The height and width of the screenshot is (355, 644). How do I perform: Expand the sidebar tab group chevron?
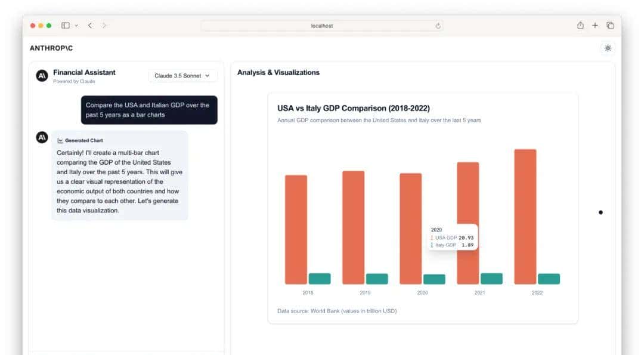click(76, 26)
